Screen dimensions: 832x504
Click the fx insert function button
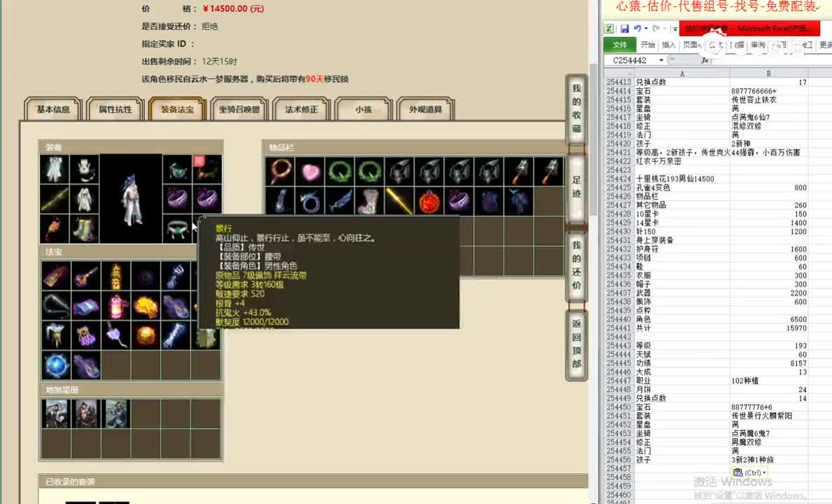[x=705, y=60]
